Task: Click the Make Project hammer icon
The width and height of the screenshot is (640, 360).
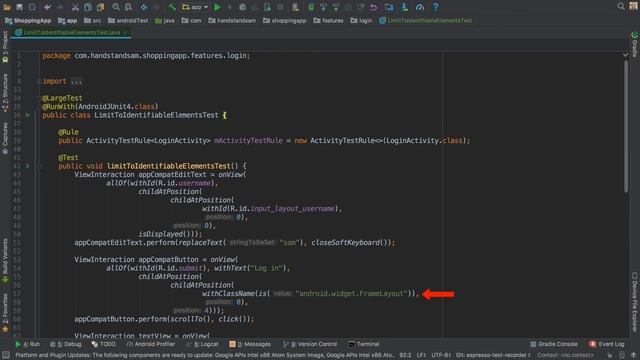Action: 172,7
